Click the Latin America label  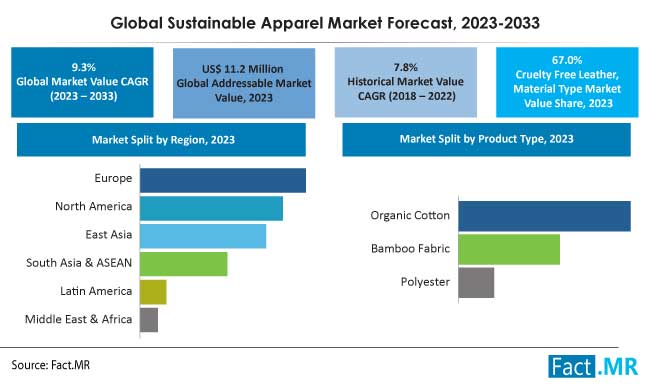coord(96,291)
